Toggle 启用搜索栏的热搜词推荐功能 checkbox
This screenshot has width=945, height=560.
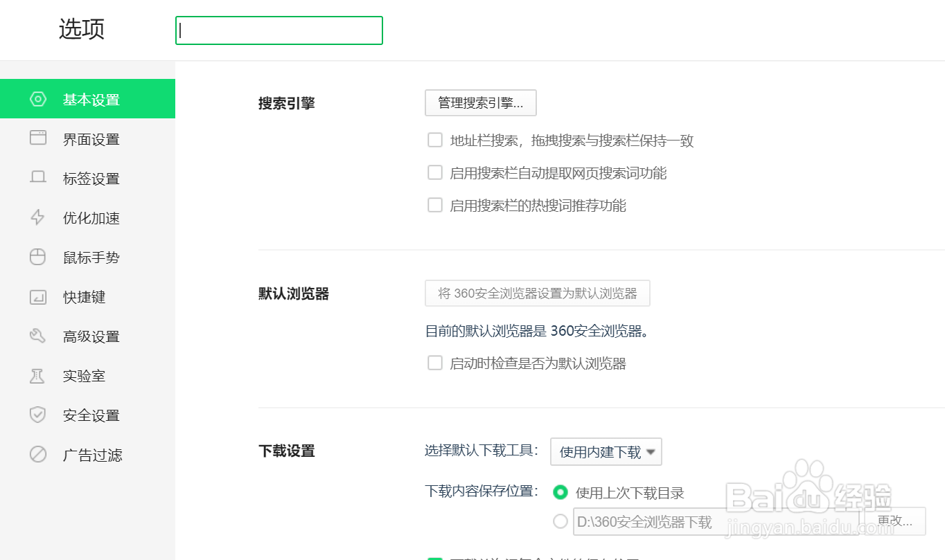435,205
